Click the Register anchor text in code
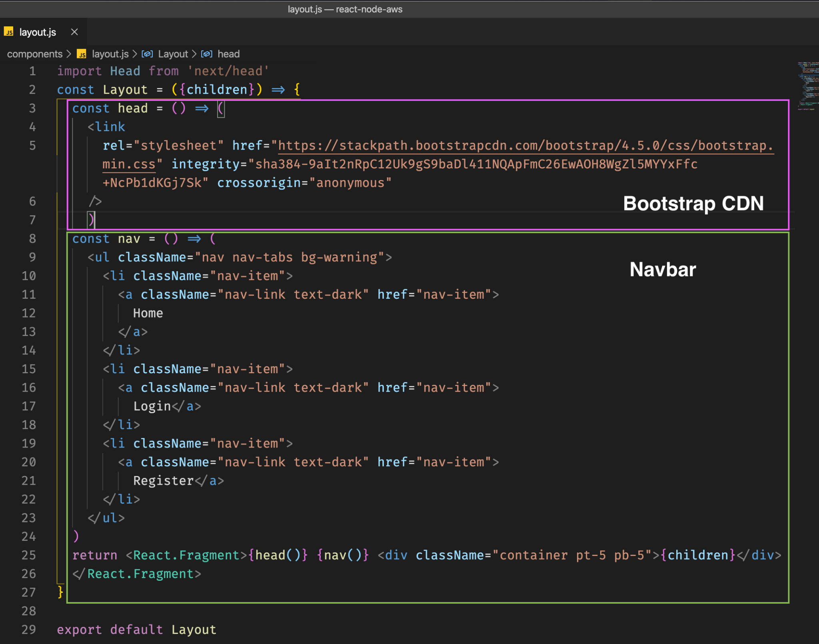The width and height of the screenshot is (819, 644). tap(163, 480)
